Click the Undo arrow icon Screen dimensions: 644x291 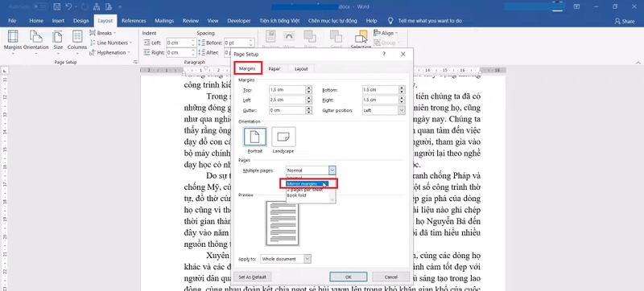(68, 6)
